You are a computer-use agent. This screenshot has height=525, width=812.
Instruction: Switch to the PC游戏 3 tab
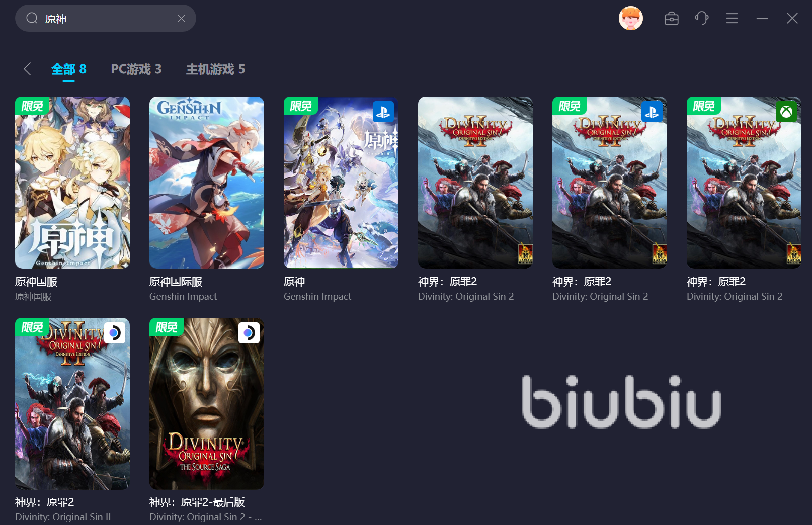click(x=136, y=69)
